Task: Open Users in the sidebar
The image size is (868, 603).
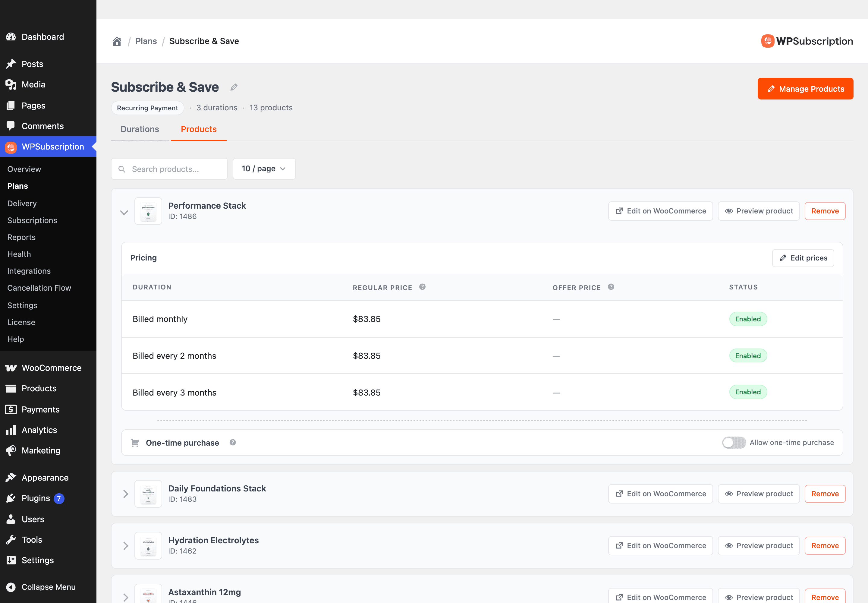Action: click(x=48, y=519)
